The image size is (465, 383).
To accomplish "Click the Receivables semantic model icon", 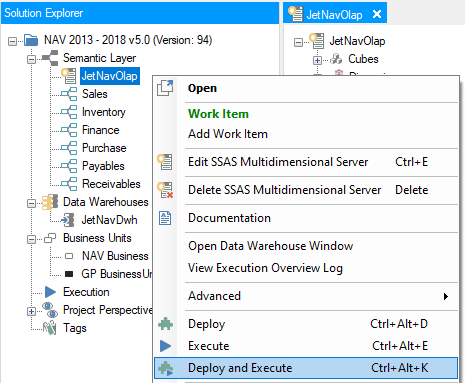I will pos(69,184).
